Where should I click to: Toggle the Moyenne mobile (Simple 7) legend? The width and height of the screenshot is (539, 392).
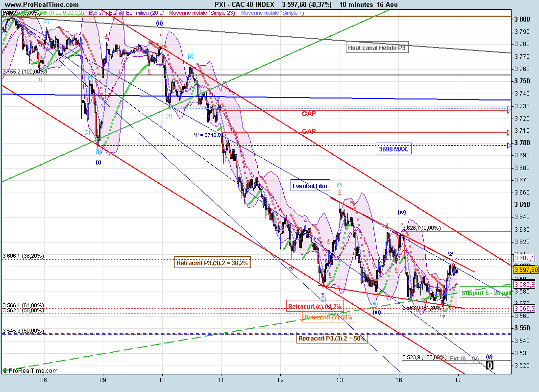272,13
